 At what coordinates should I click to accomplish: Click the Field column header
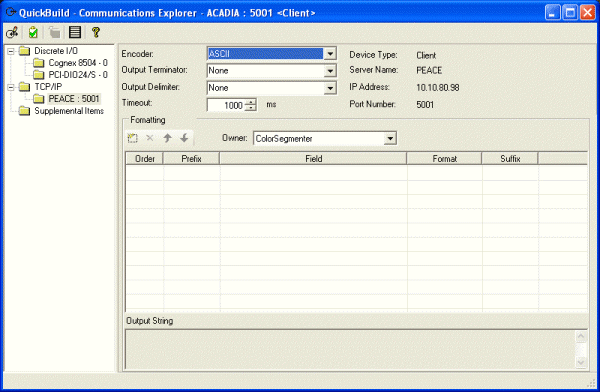[x=313, y=158]
